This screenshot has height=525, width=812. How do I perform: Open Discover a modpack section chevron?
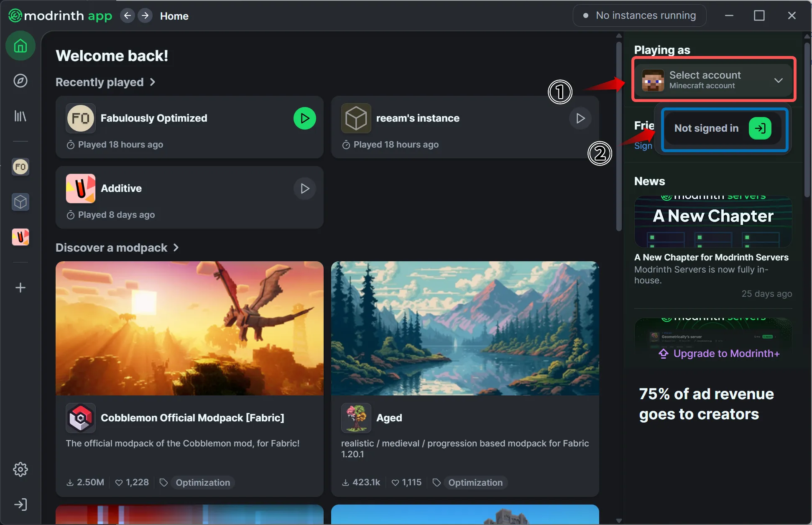coord(176,248)
